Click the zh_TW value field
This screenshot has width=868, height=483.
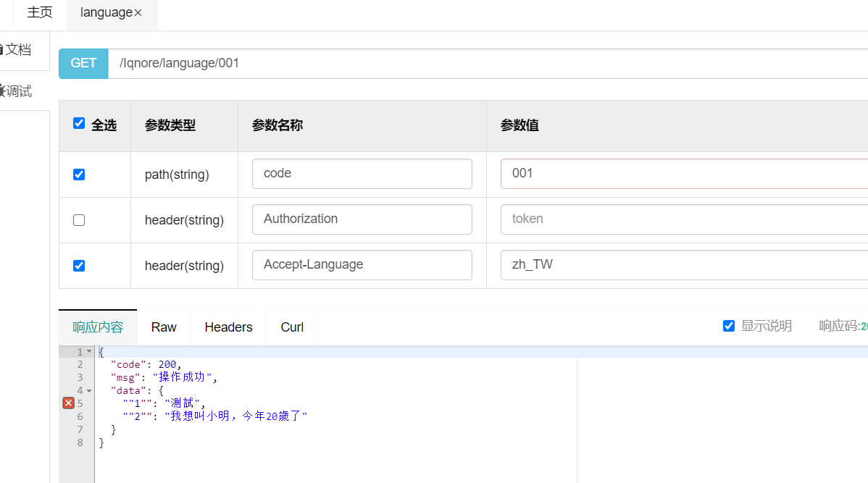684,265
